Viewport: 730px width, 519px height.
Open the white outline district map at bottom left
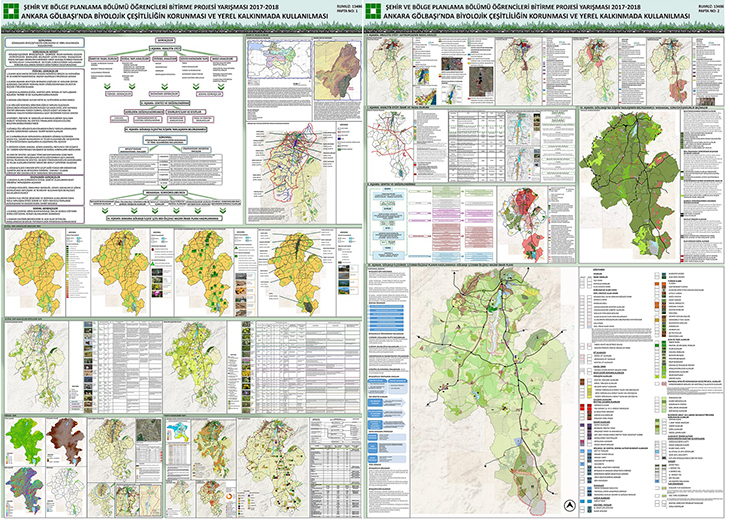[x=65, y=490]
